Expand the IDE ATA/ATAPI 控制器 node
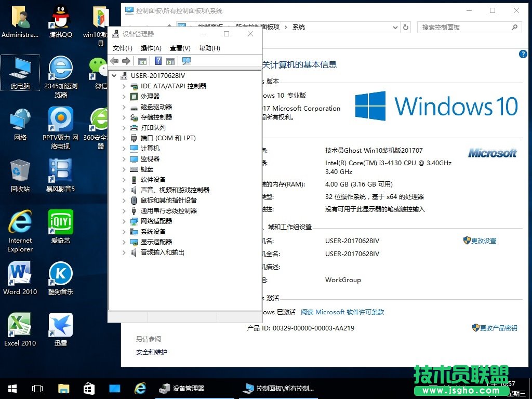 pos(124,86)
